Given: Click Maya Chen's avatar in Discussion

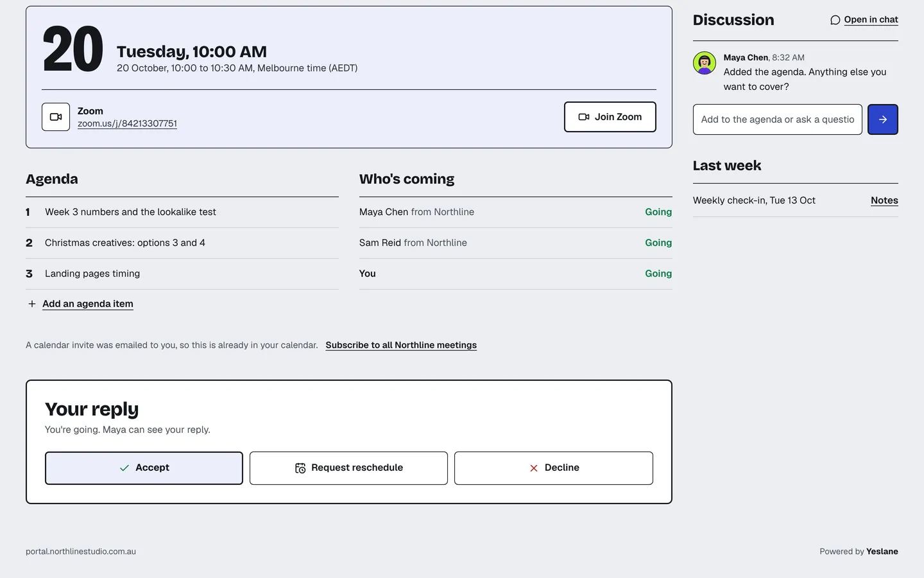Looking at the screenshot, I should click(705, 63).
